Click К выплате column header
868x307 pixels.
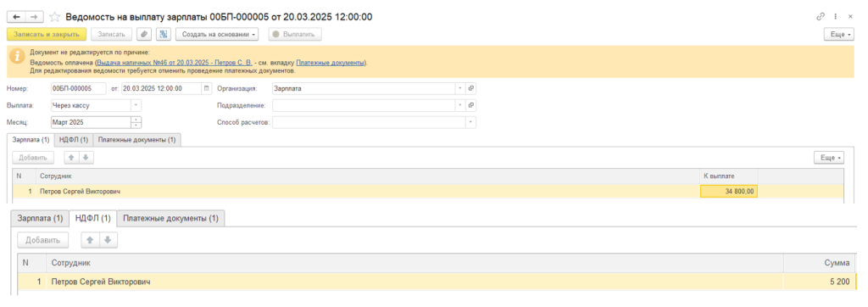[x=729, y=176]
